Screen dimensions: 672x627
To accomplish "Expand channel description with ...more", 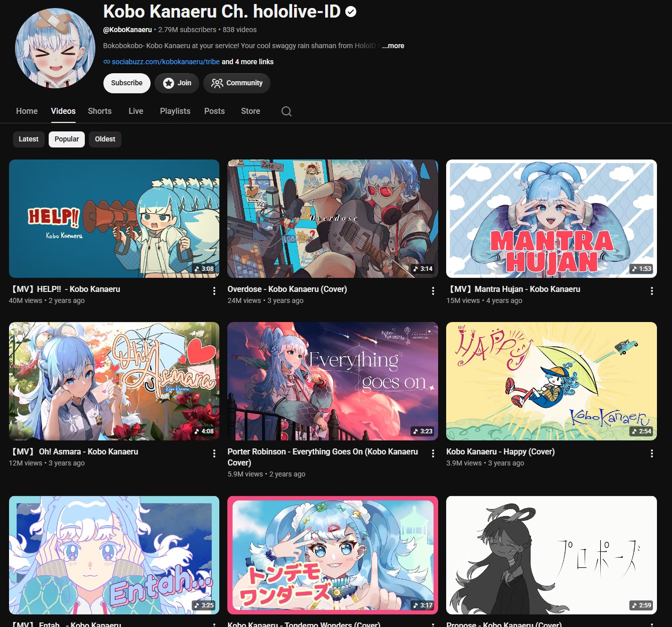I will tap(393, 46).
